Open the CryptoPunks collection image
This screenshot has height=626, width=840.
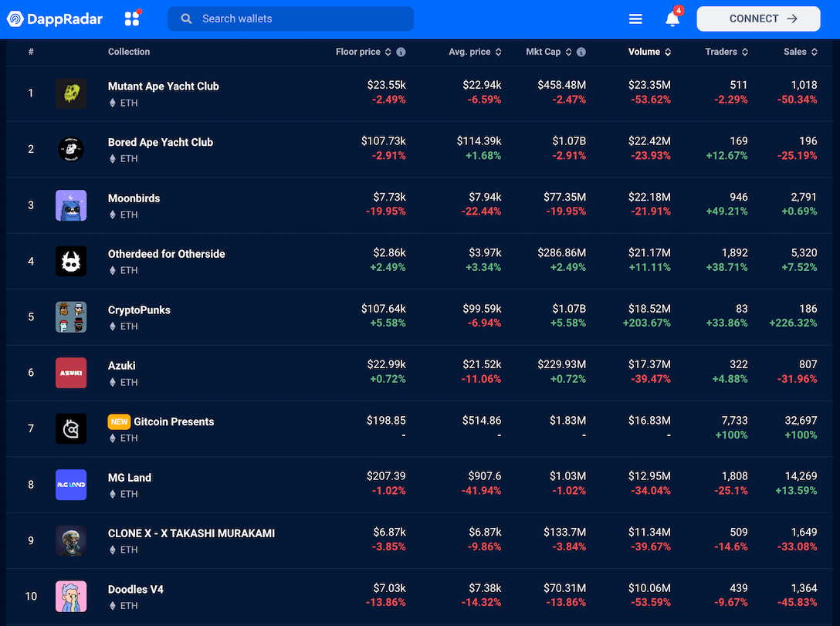[71, 317]
